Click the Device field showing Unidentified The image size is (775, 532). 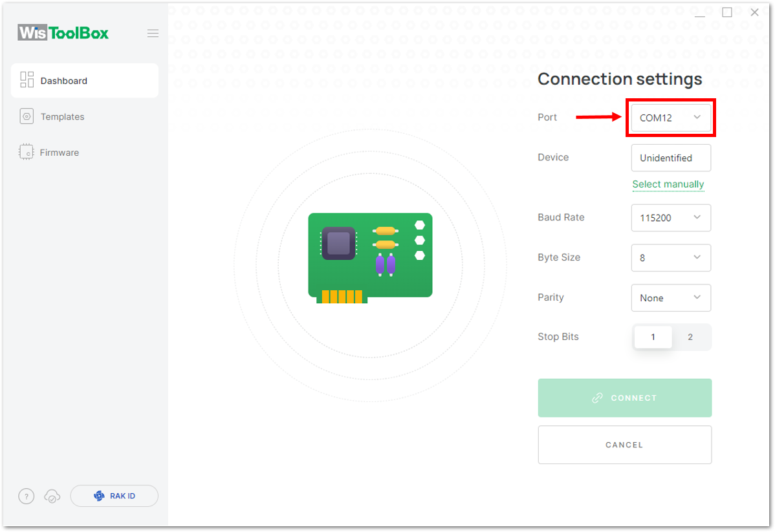(671, 158)
